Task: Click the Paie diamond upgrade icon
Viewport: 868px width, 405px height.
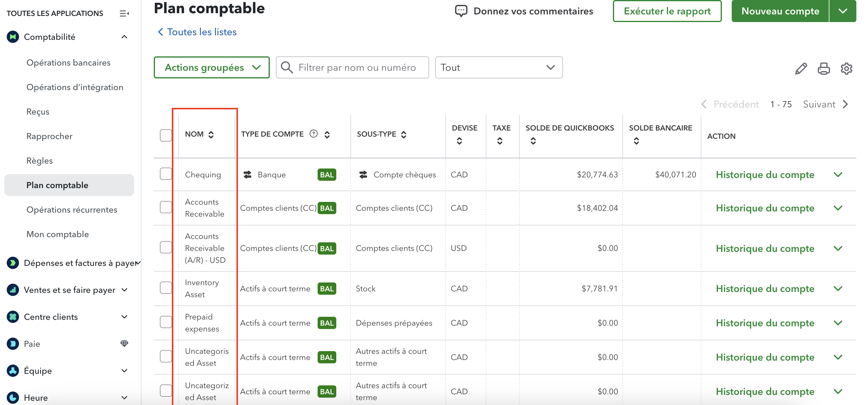Action: pos(124,343)
